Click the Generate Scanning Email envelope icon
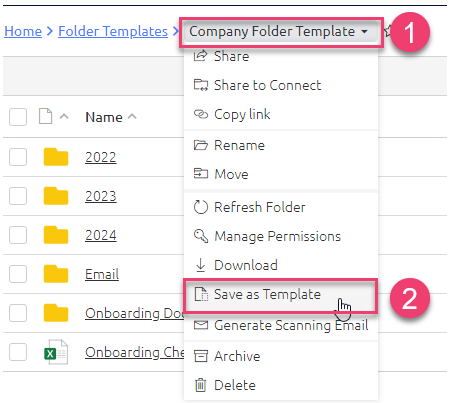 coord(201,325)
